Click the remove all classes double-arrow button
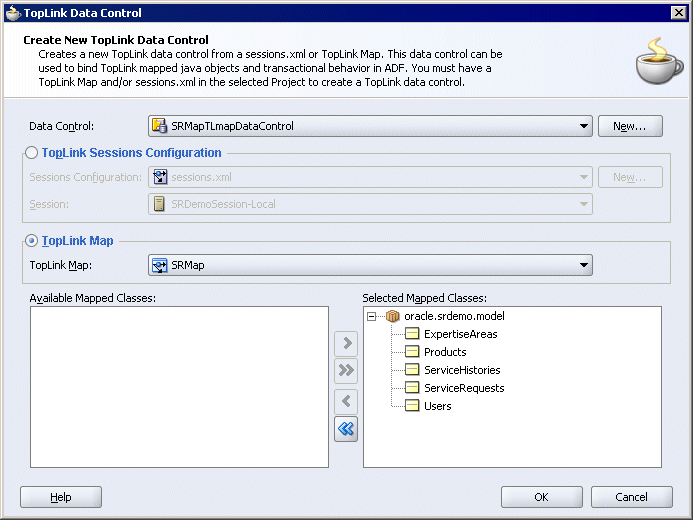The height and width of the screenshot is (520, 693). 346,429
